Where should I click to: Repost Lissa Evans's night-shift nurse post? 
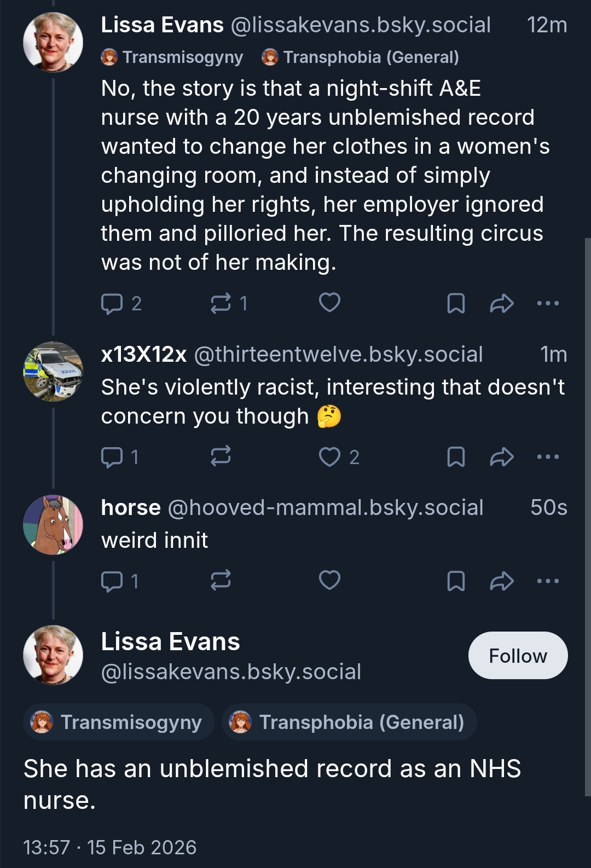[221, 303]
